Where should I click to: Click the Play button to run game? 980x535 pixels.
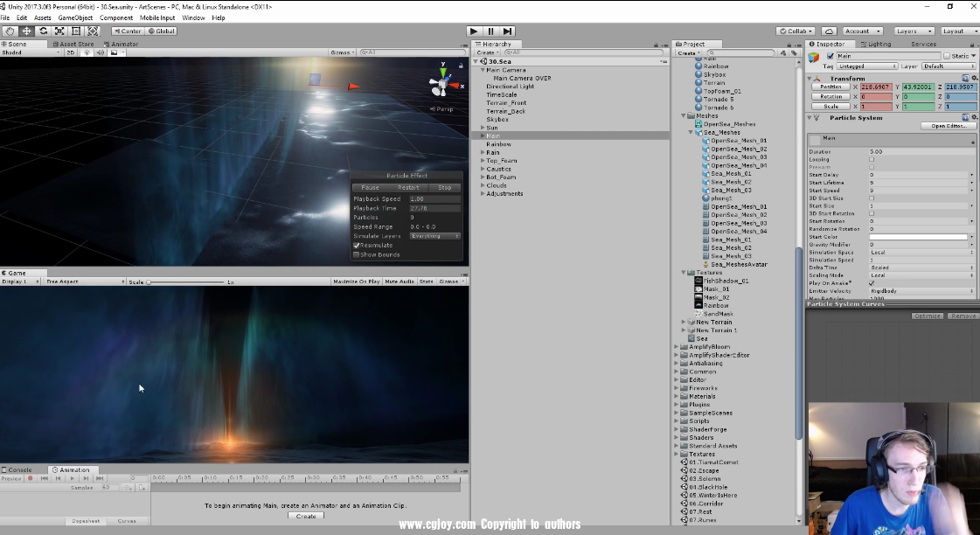coord(474,31)
